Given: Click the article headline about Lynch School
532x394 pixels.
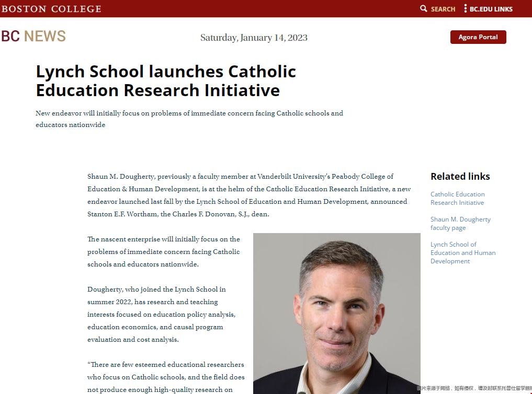Looking at the screenshot, I should (x=166, y=80).
